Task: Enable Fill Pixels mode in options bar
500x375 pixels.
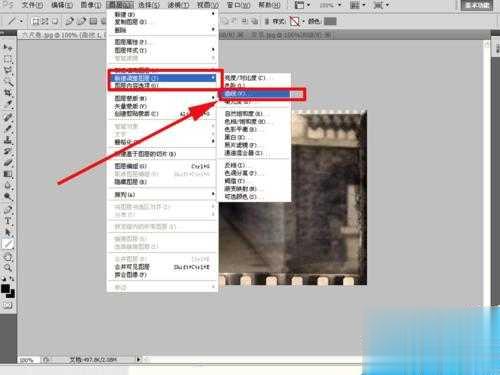Action: [55, 21]
